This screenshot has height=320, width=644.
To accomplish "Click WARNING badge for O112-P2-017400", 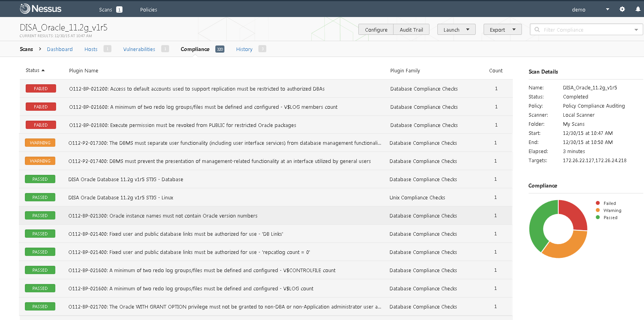I will (40, 161).
